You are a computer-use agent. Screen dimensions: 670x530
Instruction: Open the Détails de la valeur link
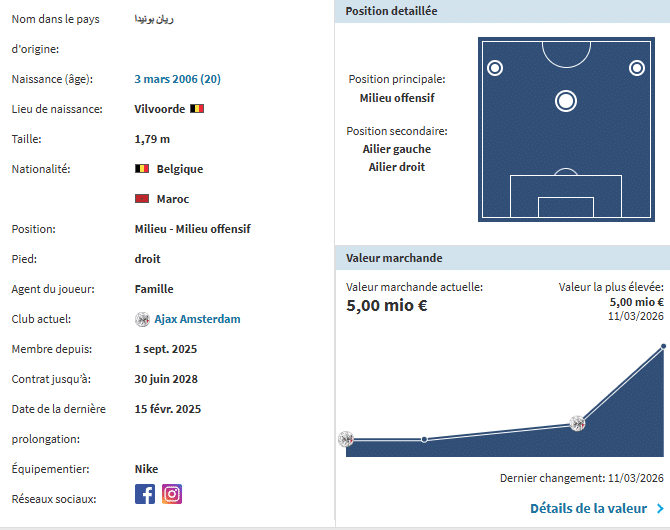588,508
